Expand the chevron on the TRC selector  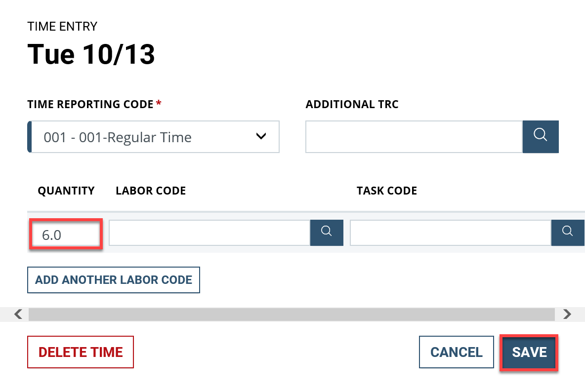coord(261,137)
